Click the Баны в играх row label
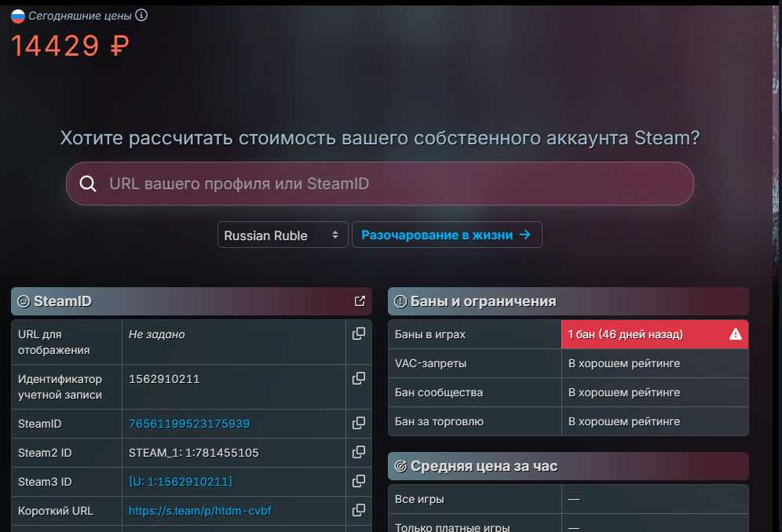 [430, 334]
